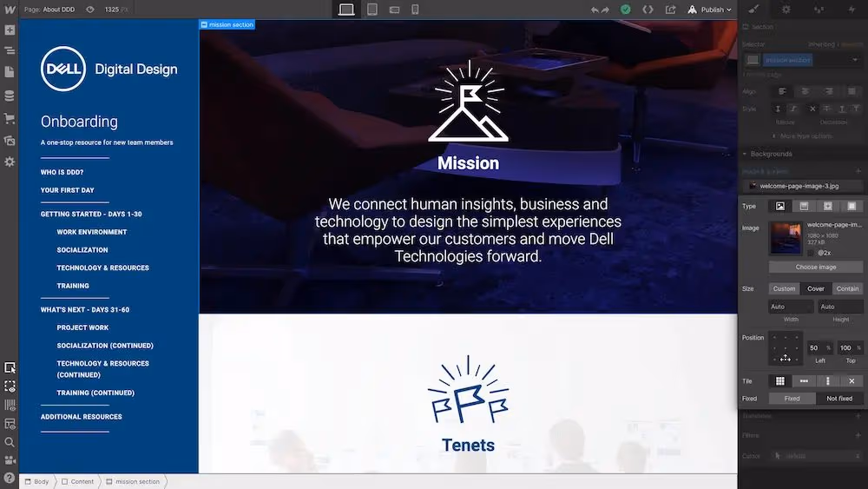Select Content in the breadcrumb bar
868x489 pixels.
77,481
